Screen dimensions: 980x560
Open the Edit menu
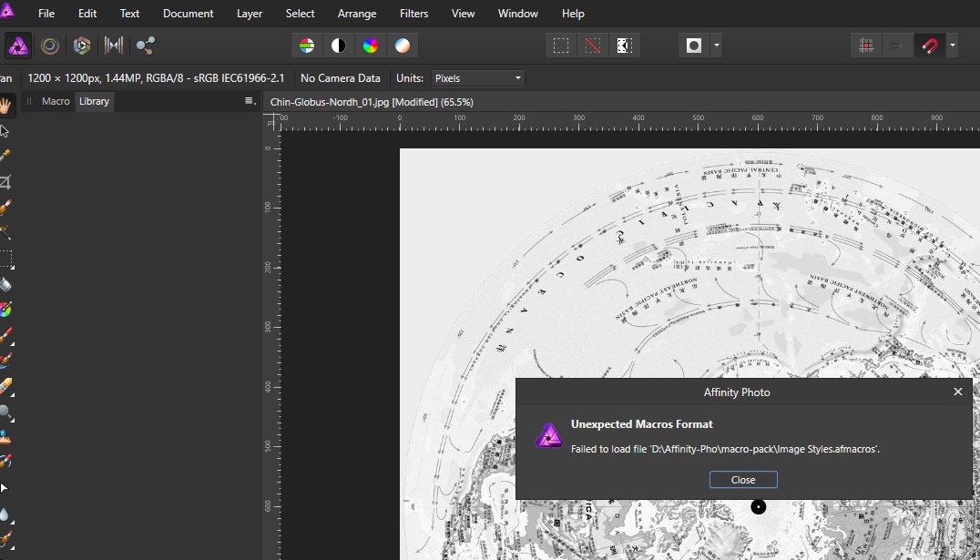pyautogui.click(x=87, y=13)
